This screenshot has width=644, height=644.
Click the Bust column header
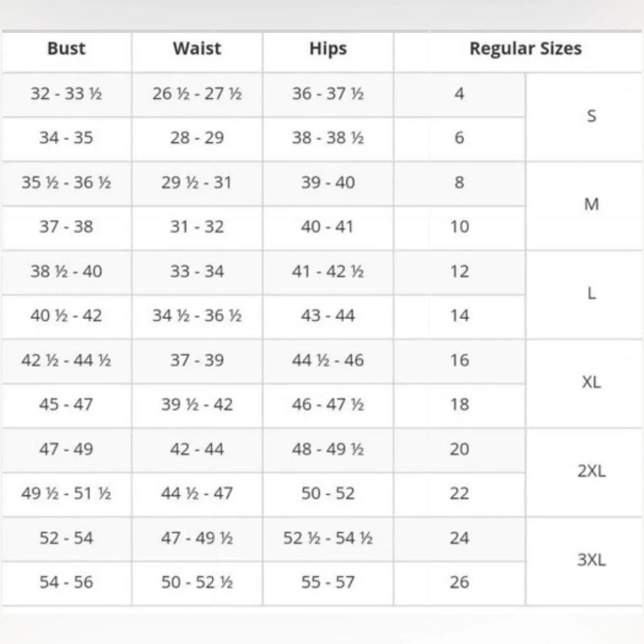pyautogui.click(x=66, y=49)
